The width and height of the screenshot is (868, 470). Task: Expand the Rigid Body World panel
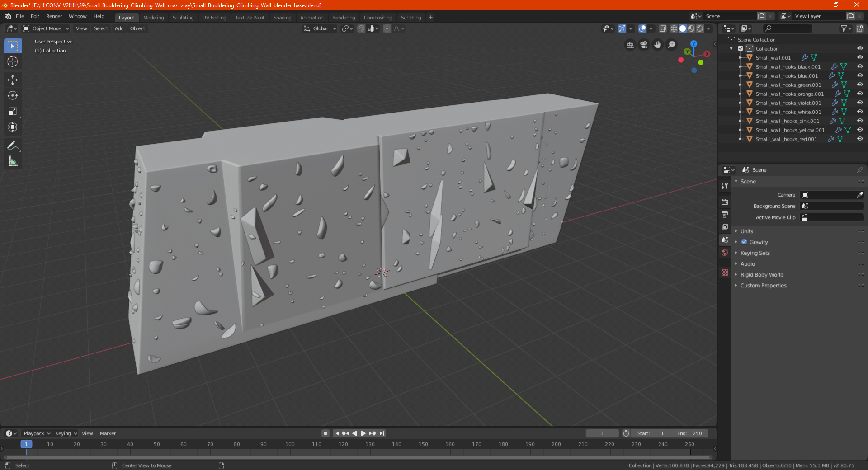tap(762, 274)
